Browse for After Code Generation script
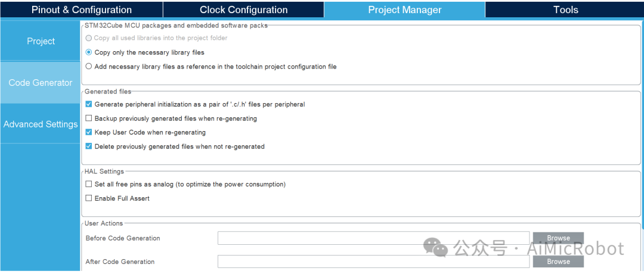This screenshot has width=644, height=274. coord(558,261)
